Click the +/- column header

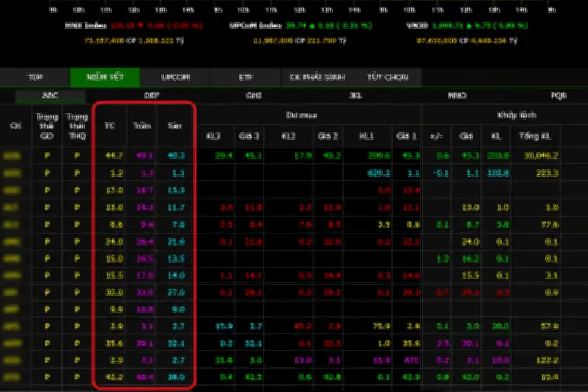(437, 136)
